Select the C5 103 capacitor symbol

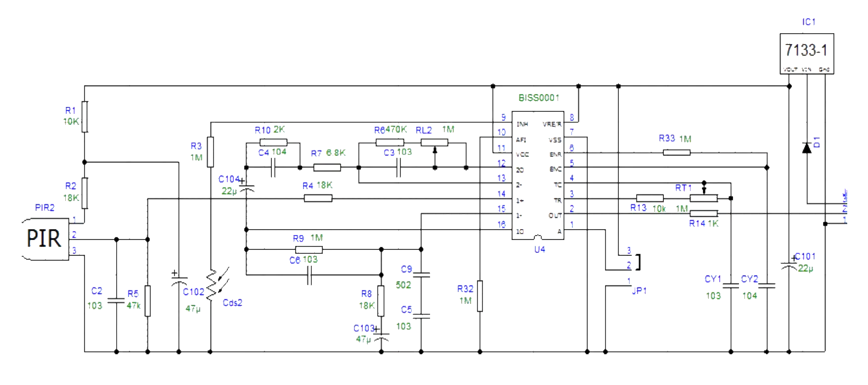tap(421, 315)
